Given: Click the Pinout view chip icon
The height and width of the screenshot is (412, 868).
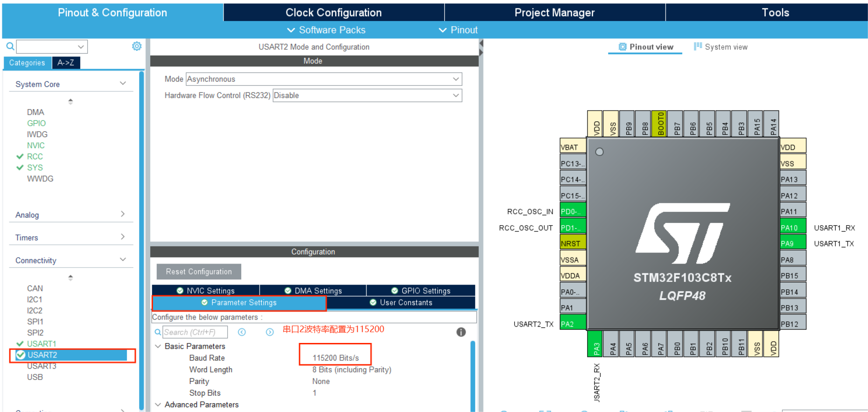Looking at the screenshot, I should 623,47.
